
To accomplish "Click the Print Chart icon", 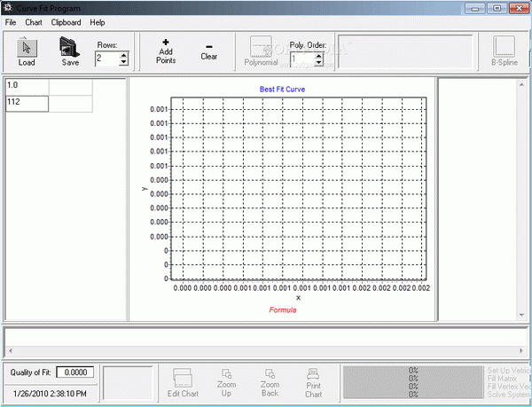I will coord(314,376).
